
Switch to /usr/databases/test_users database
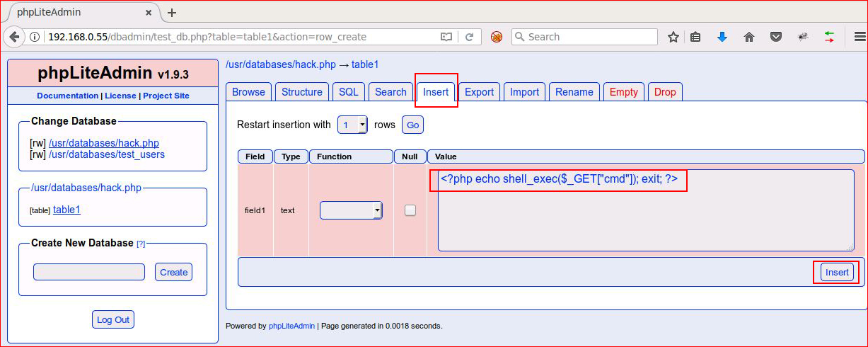107,154
